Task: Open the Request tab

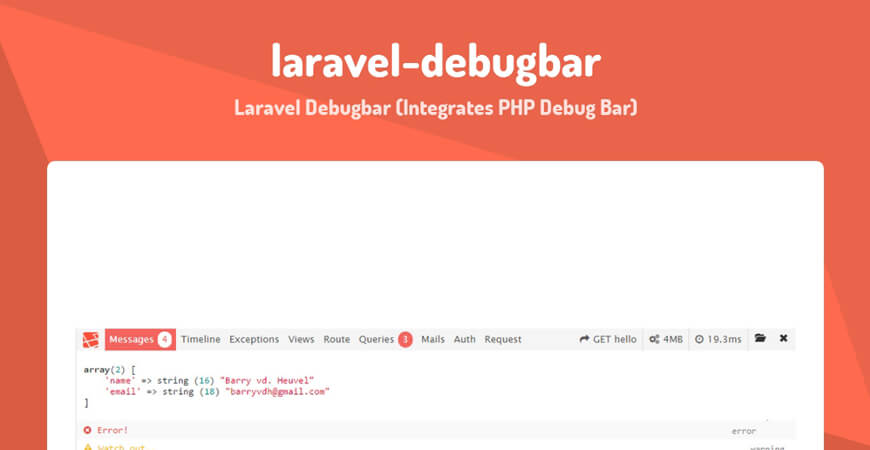Action: pos(503,340)
